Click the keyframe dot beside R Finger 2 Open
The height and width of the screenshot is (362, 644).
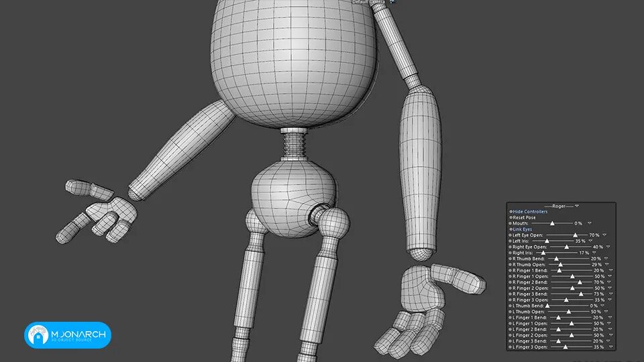pyautogui.click(x=510, y=288)
